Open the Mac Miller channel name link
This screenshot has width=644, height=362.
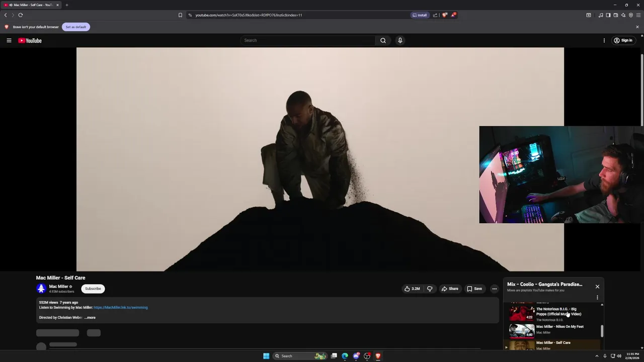click(x=58, y=287)
